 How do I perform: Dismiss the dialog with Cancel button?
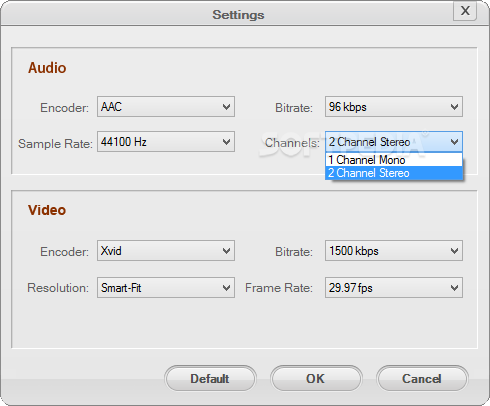click(422, 378)
